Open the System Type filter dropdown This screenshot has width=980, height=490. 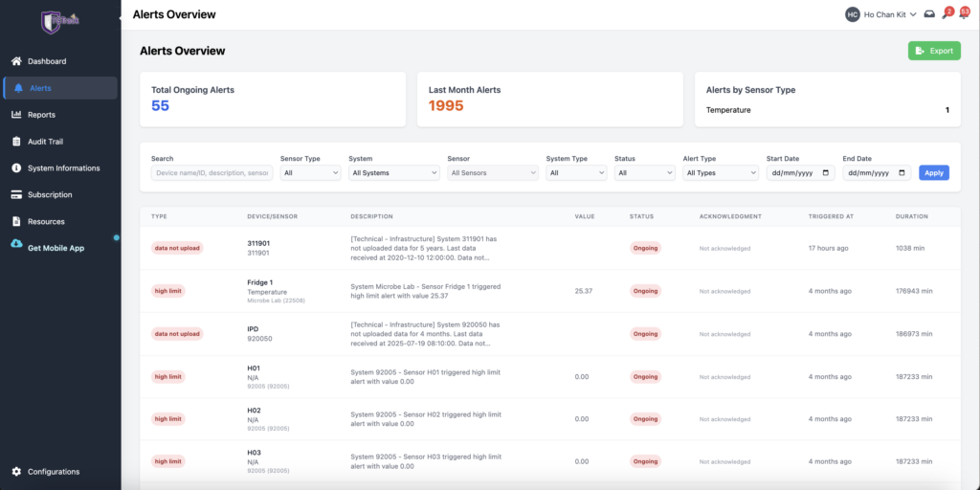coord(575,173)
